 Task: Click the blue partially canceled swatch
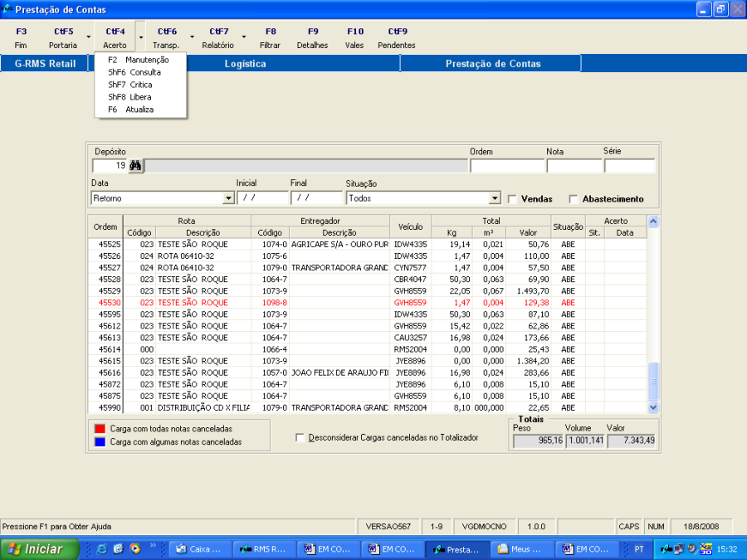pos(100,442)
